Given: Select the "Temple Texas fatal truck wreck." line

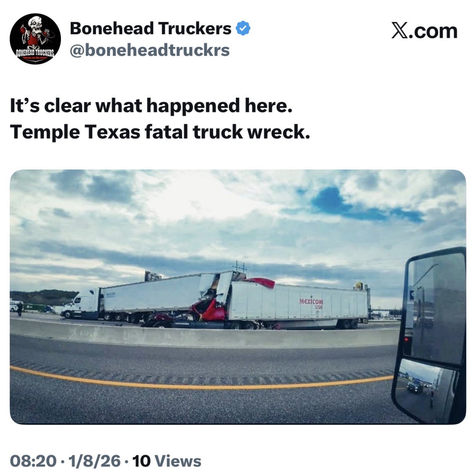Looking at the screenshot, I should click(160, 132).
